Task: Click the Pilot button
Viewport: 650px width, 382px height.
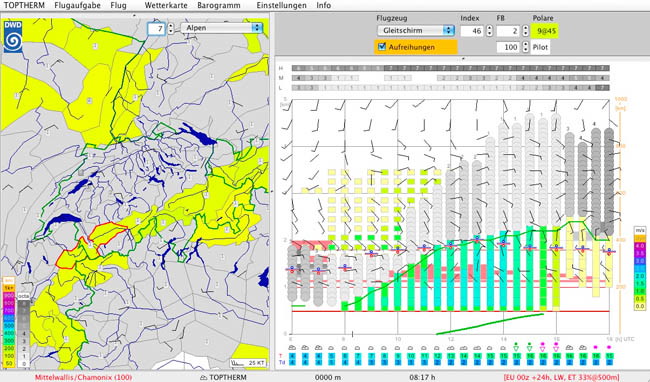Action: click(541, 47)
